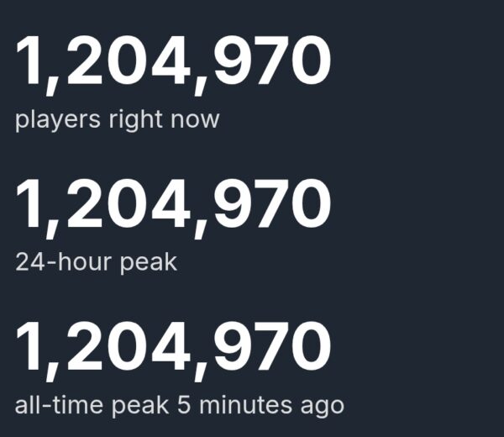Image resolution: width=504 pixels, height=437 pixels.
Task: Click word 'peak' in the all-time label
Action: [x=140, y=406]
